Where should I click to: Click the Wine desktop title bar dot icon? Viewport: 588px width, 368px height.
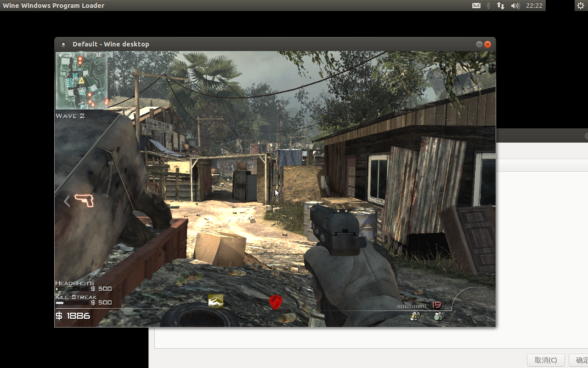[63, 44]
